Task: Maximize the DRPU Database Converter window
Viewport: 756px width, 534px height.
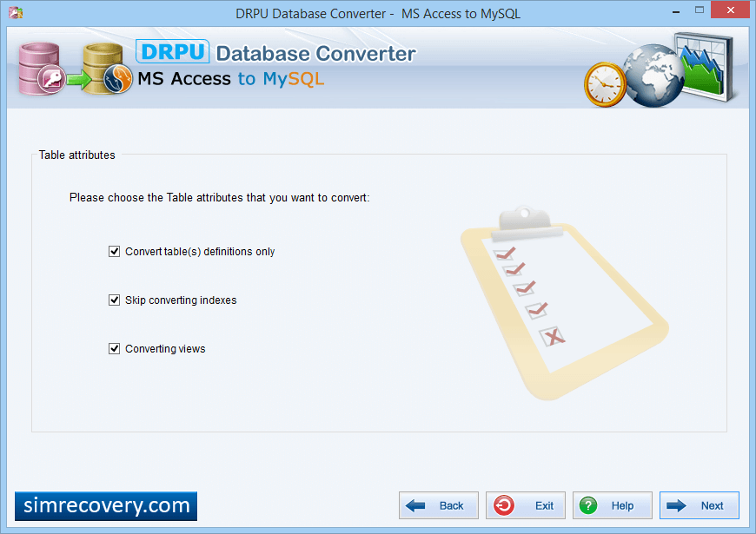Action: coord(700,10)
